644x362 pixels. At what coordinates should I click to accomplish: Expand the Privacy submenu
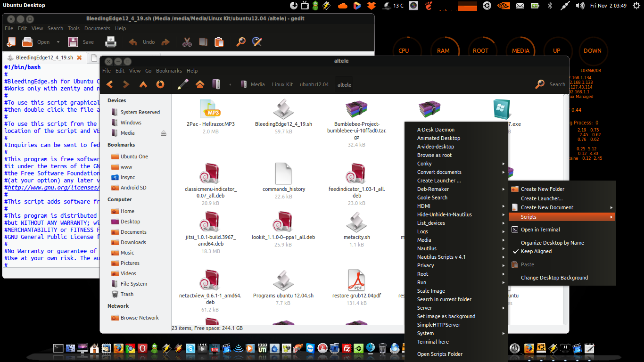click(x=456, y=265)
